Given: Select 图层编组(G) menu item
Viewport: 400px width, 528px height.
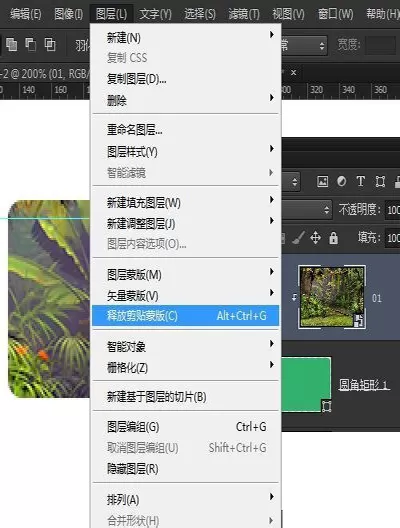Looking at the screenshot, I should [x=186, y=427].
